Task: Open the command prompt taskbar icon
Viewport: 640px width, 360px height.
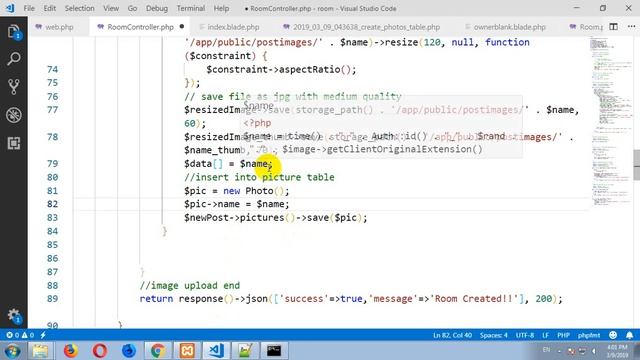Action: (274, 351)
